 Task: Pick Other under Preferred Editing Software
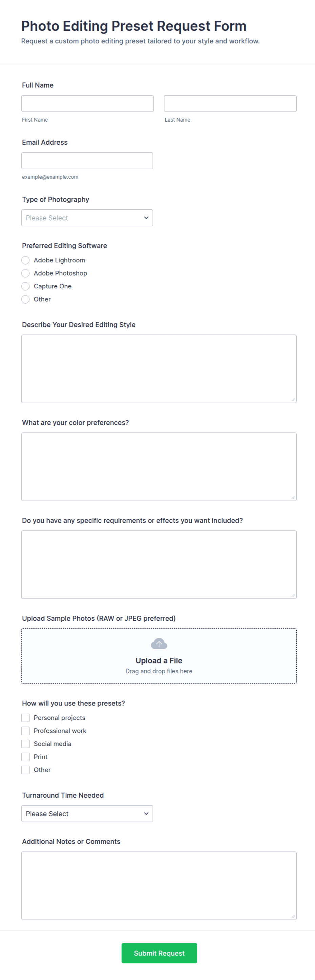click(25, 299)
